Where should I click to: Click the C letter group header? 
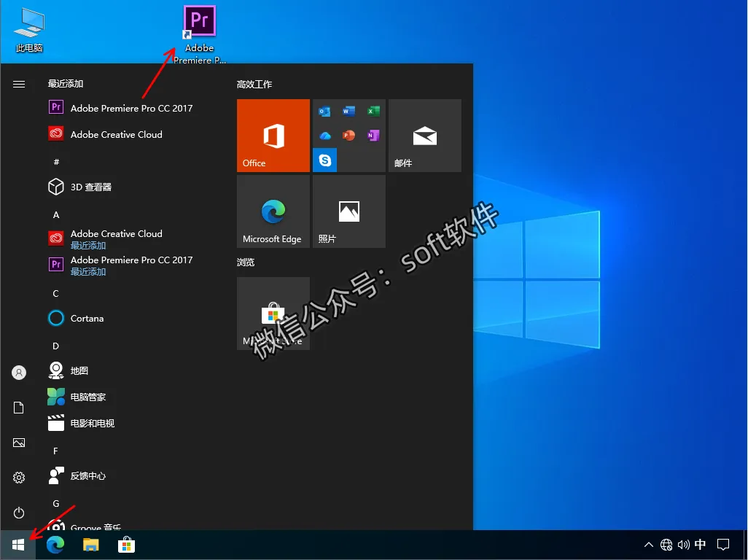click(x=56, y=293)
